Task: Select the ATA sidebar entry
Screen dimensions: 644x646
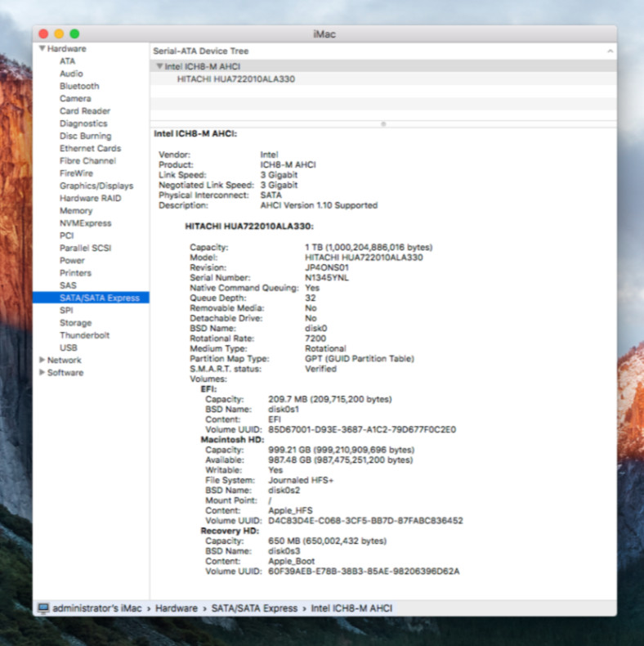Action: (67, 61)
